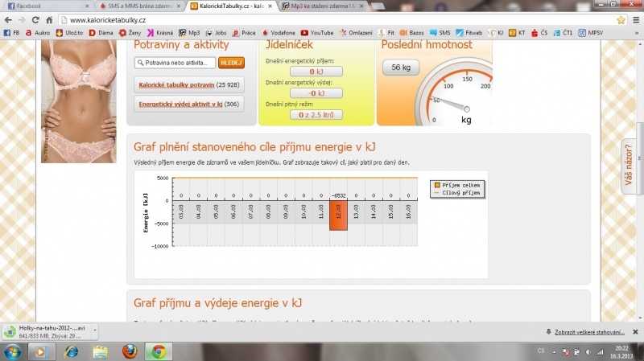Open the YouTube bookmark
Viewport: 644px width, 361px height.
point(317,32)
